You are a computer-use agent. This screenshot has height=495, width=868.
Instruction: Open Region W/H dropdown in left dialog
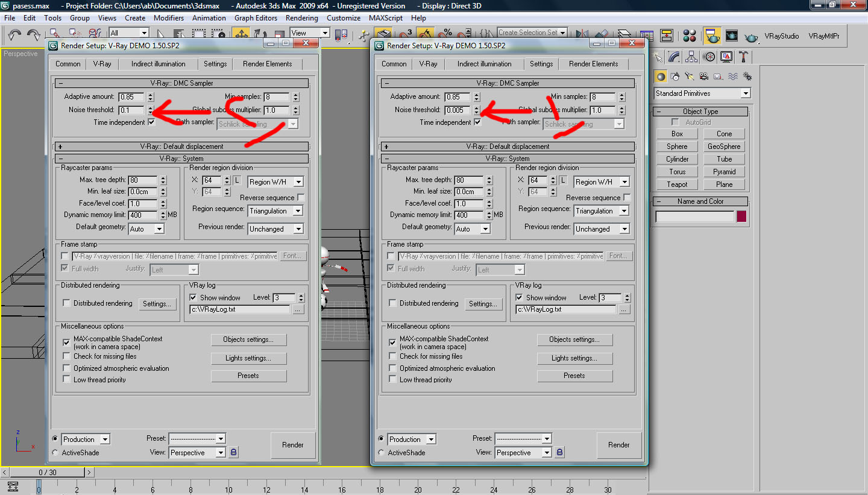pos(275,182)
